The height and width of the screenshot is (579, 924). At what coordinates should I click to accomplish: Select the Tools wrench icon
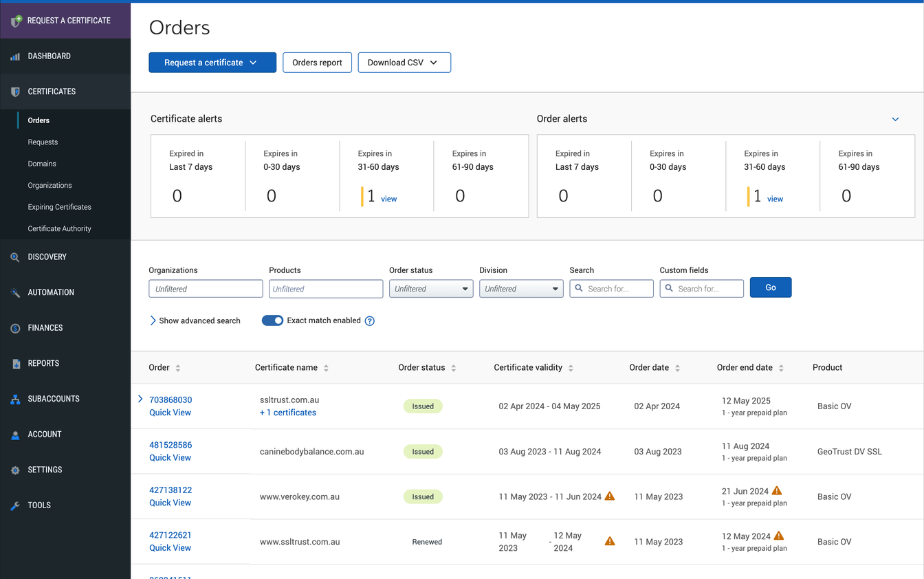click(x=14, y=505)
